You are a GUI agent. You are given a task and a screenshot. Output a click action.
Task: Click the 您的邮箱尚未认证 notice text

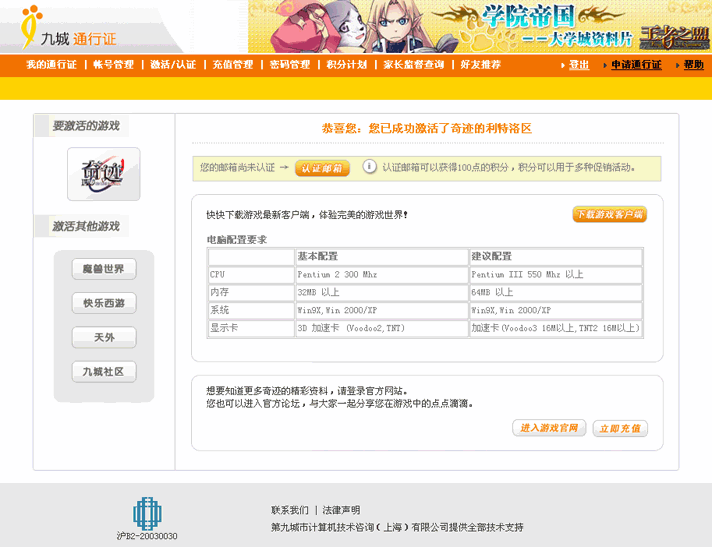click(x=237, y=168)
